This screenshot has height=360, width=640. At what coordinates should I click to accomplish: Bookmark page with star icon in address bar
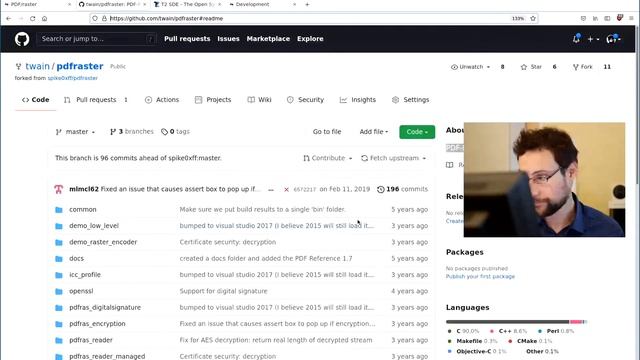[533, 18]
